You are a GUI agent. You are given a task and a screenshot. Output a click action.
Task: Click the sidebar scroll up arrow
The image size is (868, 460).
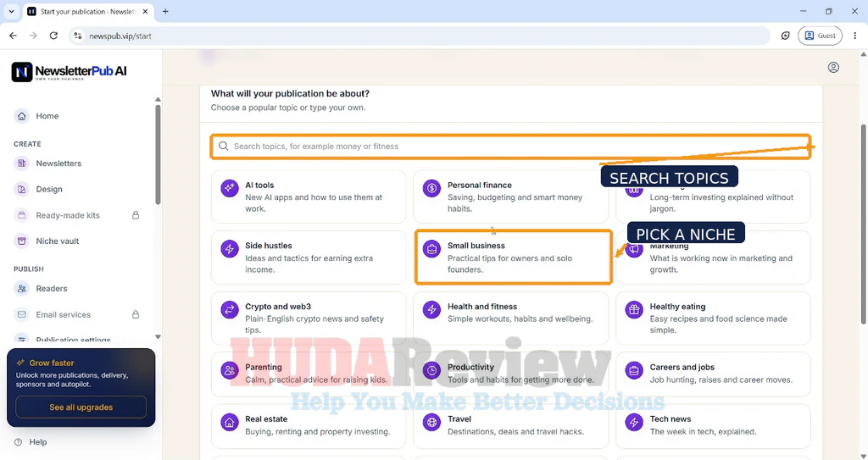pos(158,100)
